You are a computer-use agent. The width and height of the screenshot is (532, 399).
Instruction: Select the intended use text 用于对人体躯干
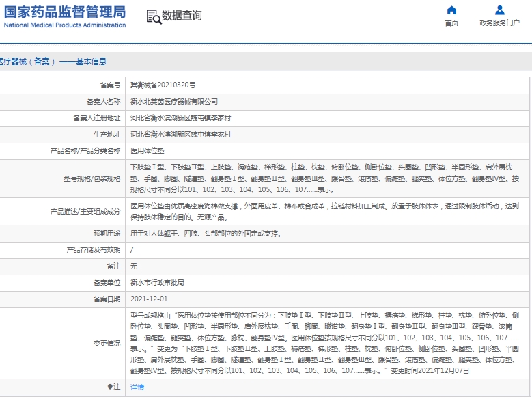coord(206,233)
